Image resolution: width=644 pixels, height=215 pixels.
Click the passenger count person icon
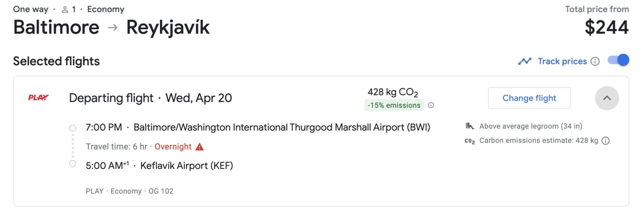coord(65,9)
